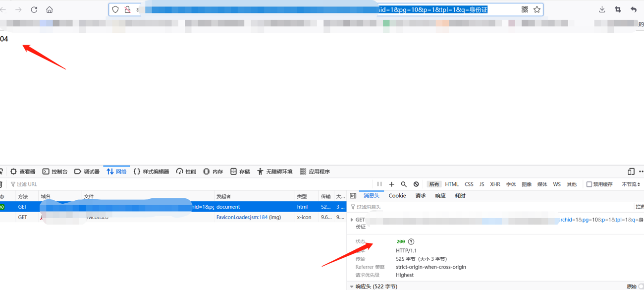Click the status 200 help icon
The image size is (644, 290).
click(411, 242)
